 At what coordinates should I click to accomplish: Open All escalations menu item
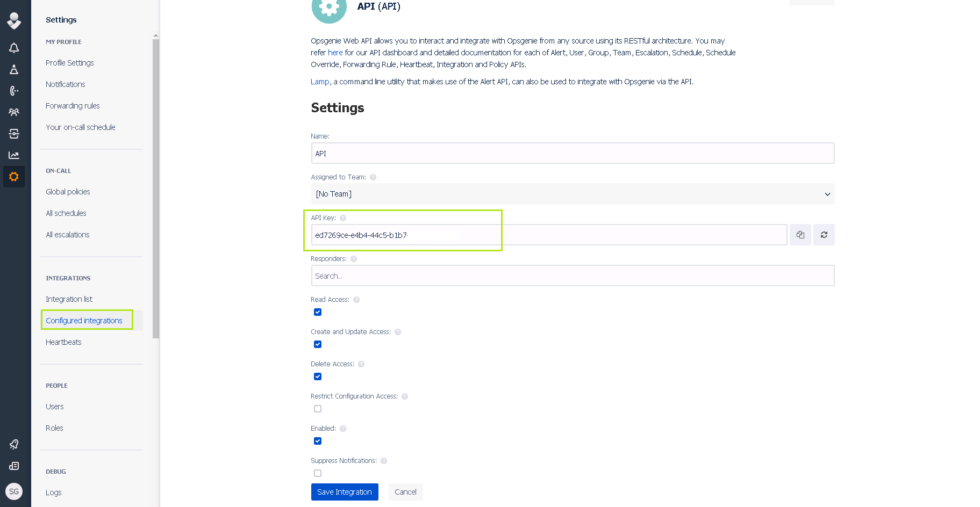[68, 235]
